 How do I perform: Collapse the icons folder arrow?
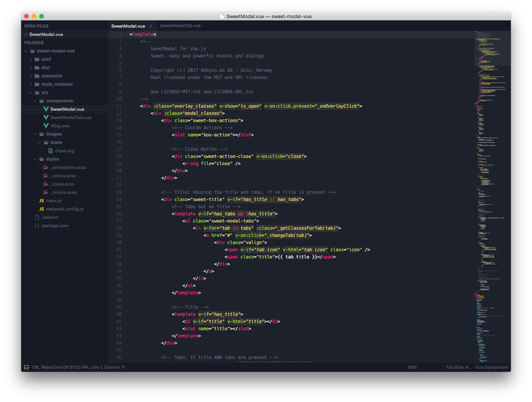(40, 142)
